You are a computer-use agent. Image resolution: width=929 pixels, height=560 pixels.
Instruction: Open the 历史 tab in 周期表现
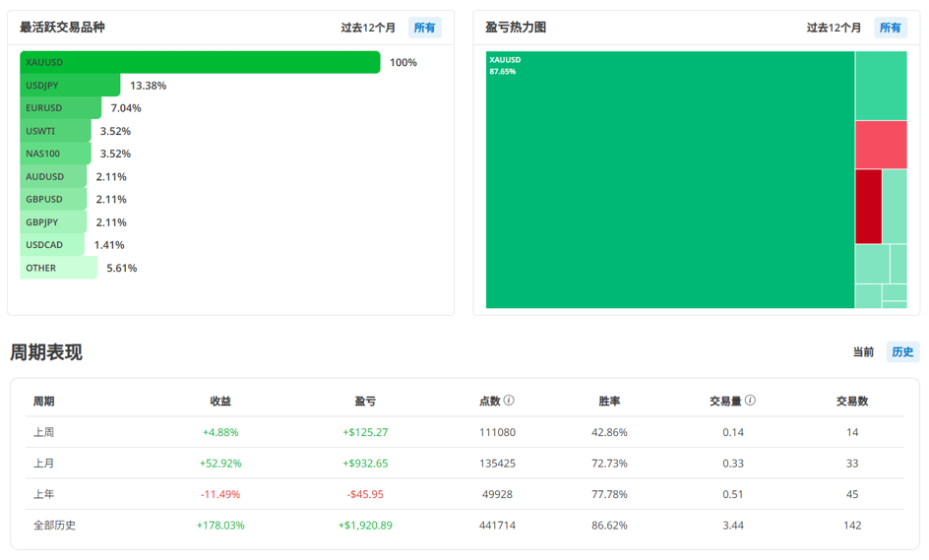click(902, 351)
